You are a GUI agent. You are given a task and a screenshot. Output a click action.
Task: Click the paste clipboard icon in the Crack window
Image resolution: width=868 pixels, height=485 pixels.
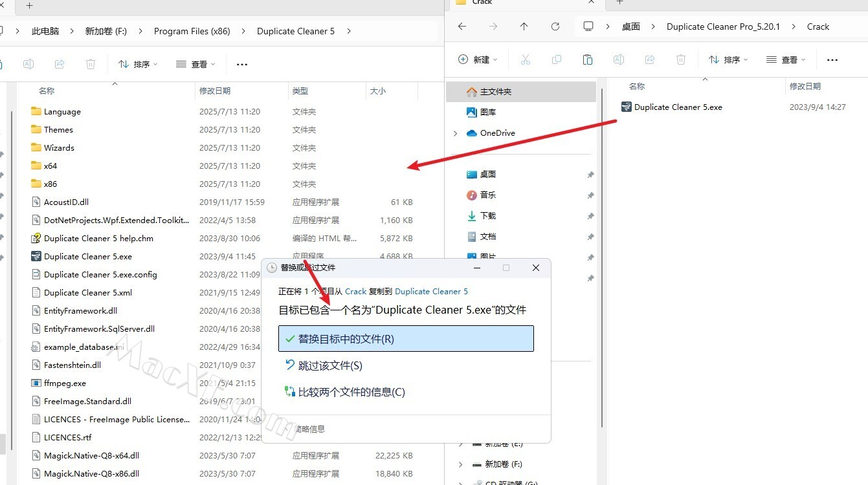[588, 59]
